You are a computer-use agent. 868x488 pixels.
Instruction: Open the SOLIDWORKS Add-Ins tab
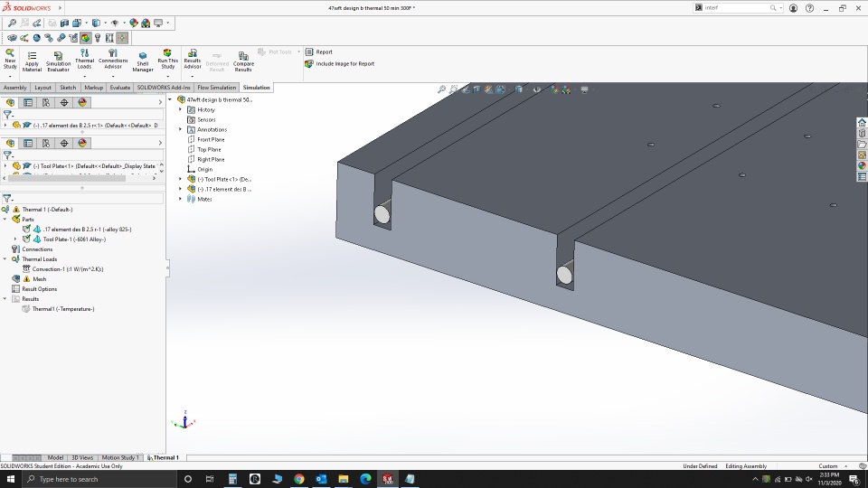point(164,88)
